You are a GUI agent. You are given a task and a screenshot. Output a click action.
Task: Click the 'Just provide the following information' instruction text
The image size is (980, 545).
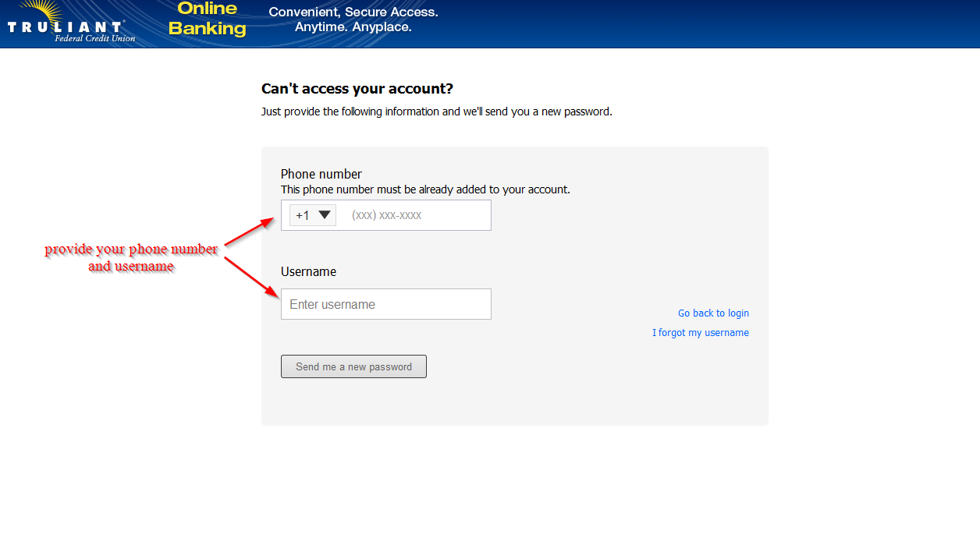tap(436, 111)
